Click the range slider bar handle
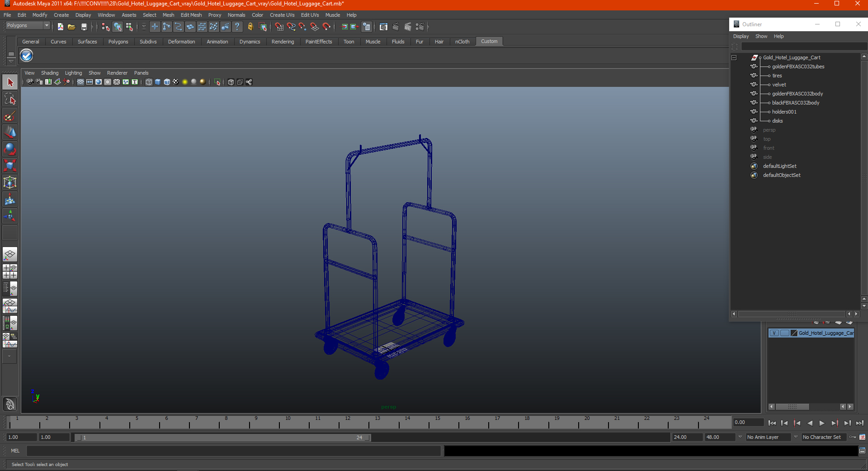Screen dimensions: 868x471 [223, 438]
